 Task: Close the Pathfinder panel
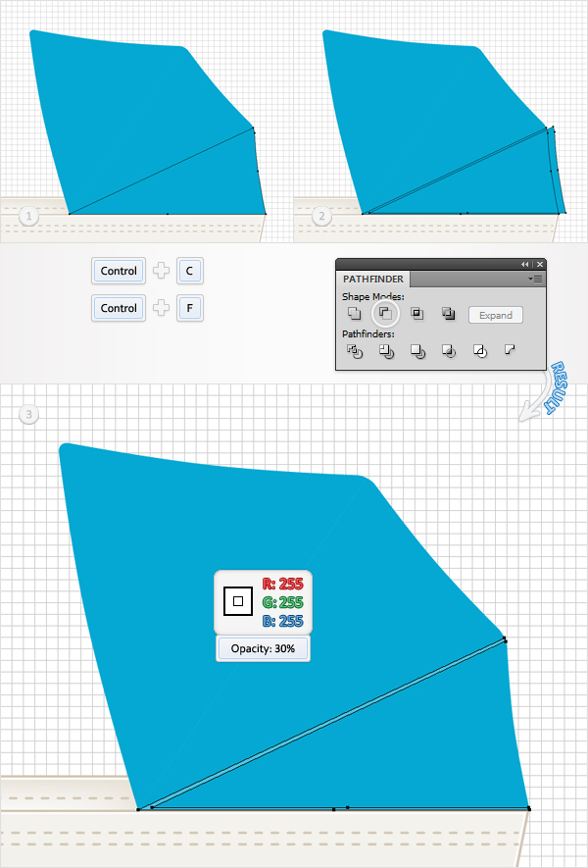[540, 265]
